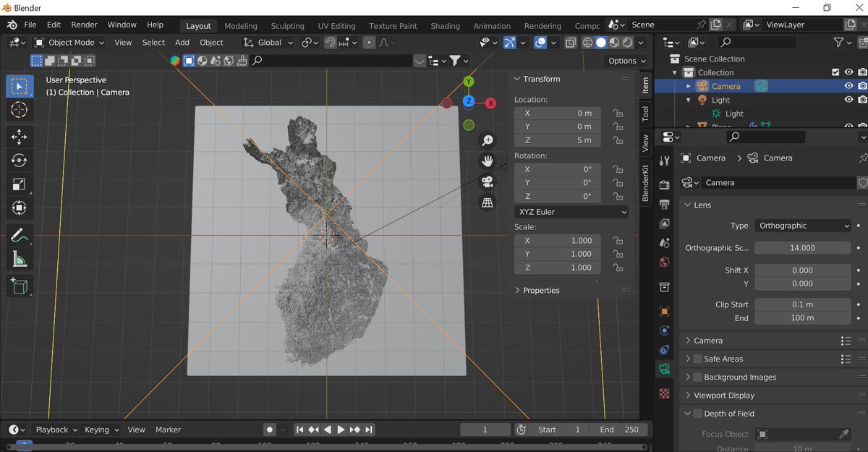Screen dimensions: 868x452
Task: Select the Annotate pencil tool
Action: [x=20, y=234]
